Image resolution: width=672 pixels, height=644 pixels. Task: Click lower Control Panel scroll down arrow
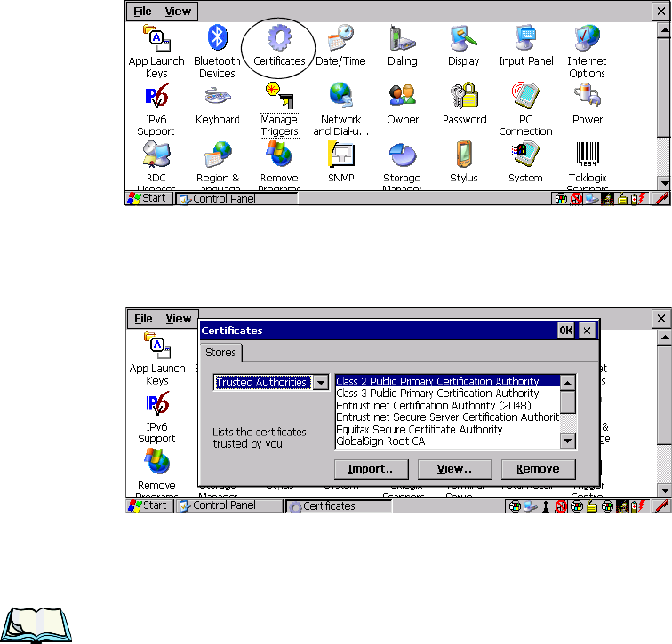664,490
